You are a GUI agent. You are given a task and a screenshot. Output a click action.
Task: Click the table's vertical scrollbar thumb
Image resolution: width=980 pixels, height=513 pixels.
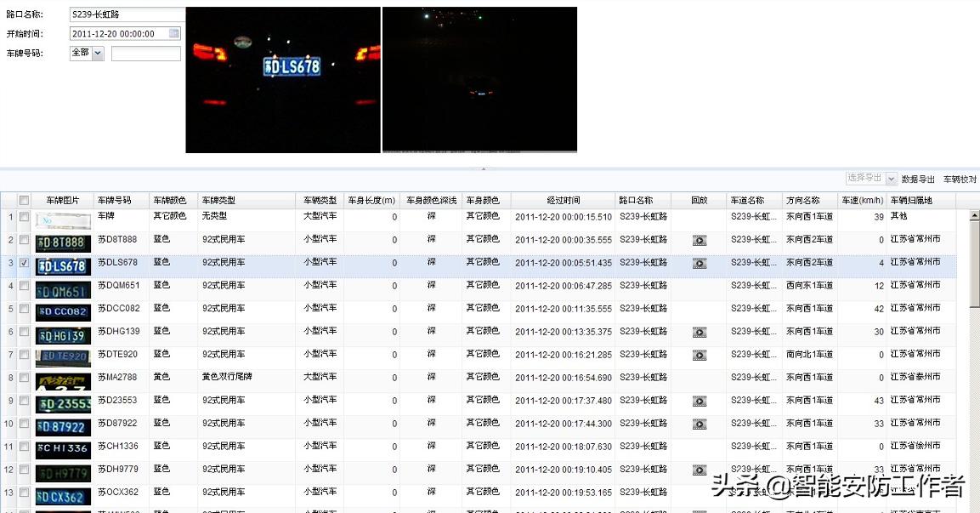coord(974,264)
